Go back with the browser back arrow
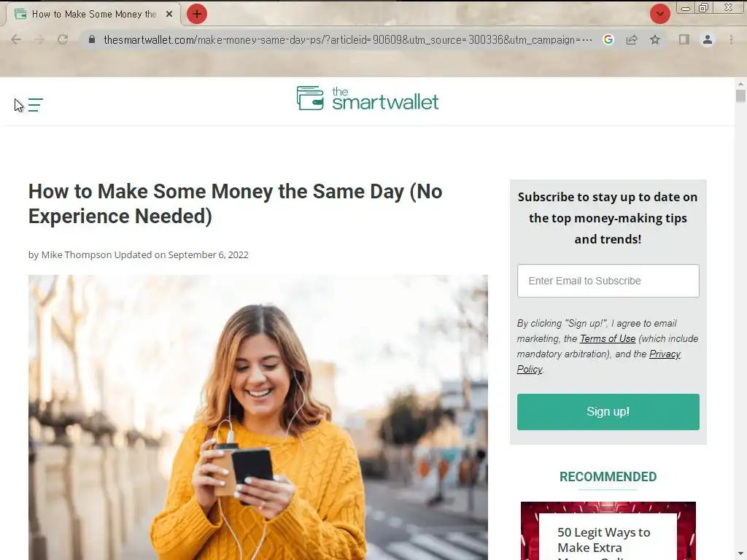The image size is (747, 560). tap(16, 39)
